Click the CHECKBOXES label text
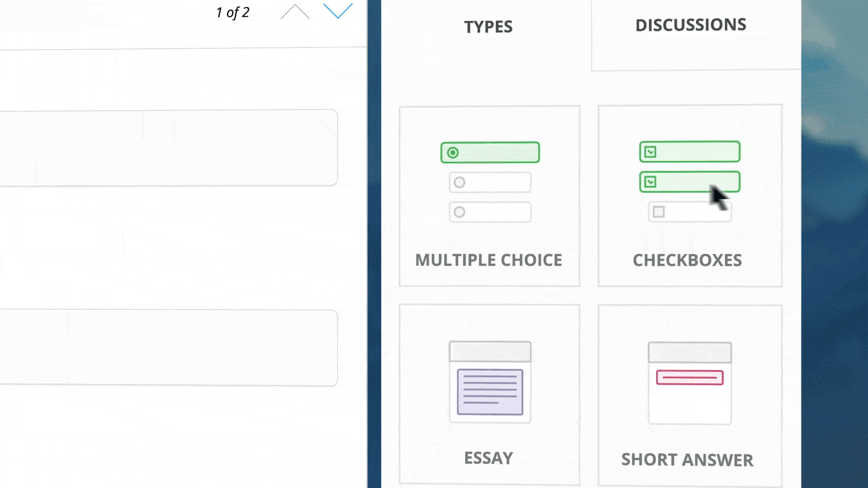This screenshot has height=488, width=868. pos(687,260)
